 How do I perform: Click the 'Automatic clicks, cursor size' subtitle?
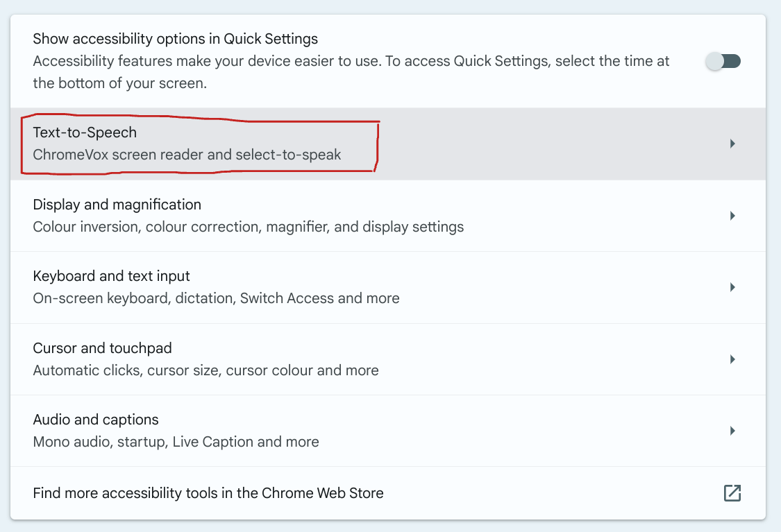205,370
